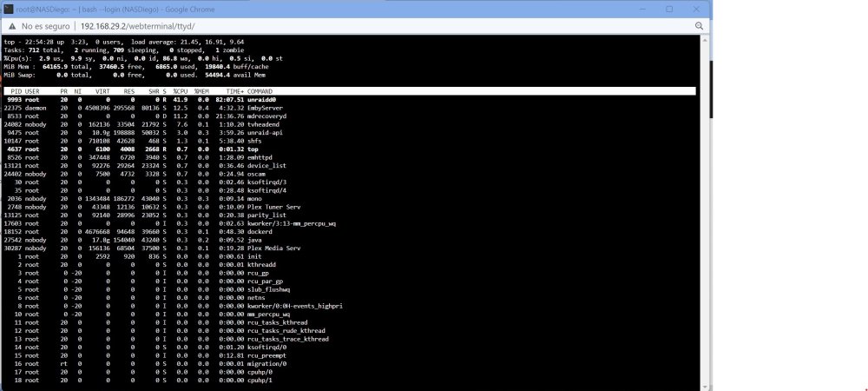Image resolution: width=868 pixels, height=391 pixels.
Task: Click the address bar URL 192.168.29.2/webterminal/ttyd/
Action: (x=138, y=26)
